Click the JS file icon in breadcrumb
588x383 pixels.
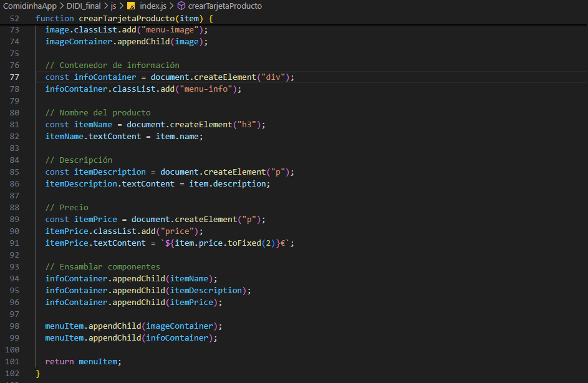pyautogui.click(x=131, y=6)
